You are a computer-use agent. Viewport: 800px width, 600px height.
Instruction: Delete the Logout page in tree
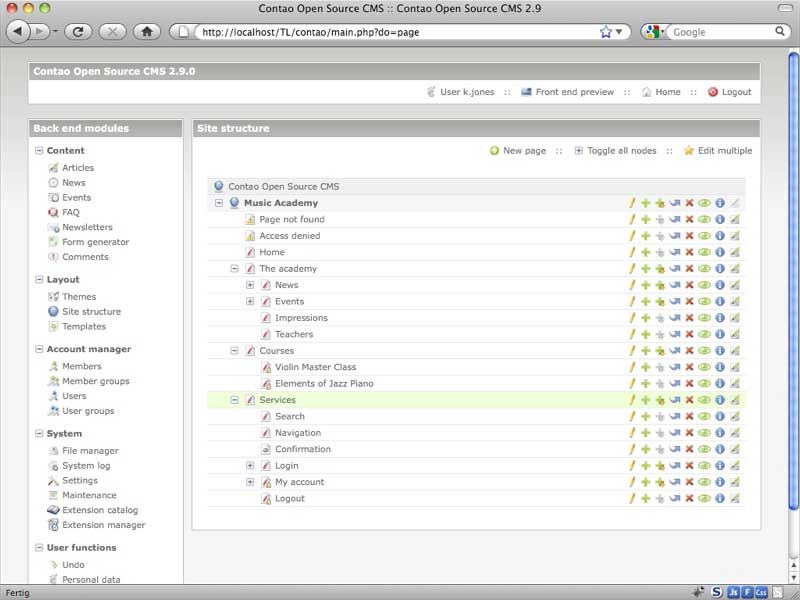tap(689, 498)
